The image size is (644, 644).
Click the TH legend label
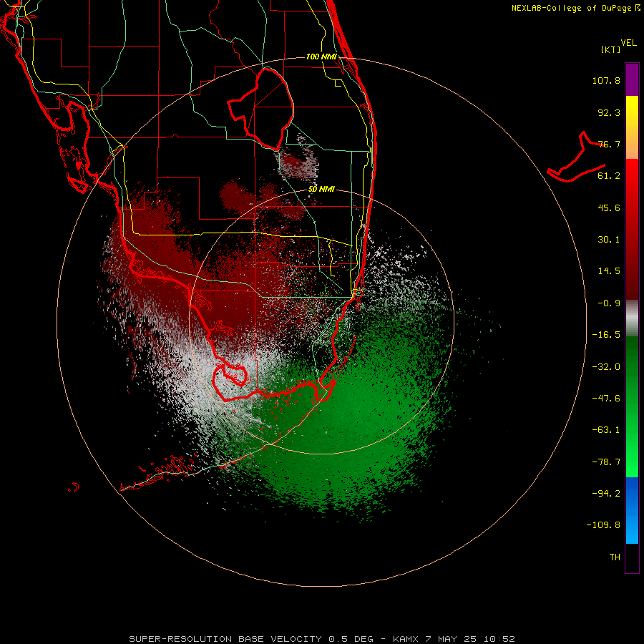615,557
